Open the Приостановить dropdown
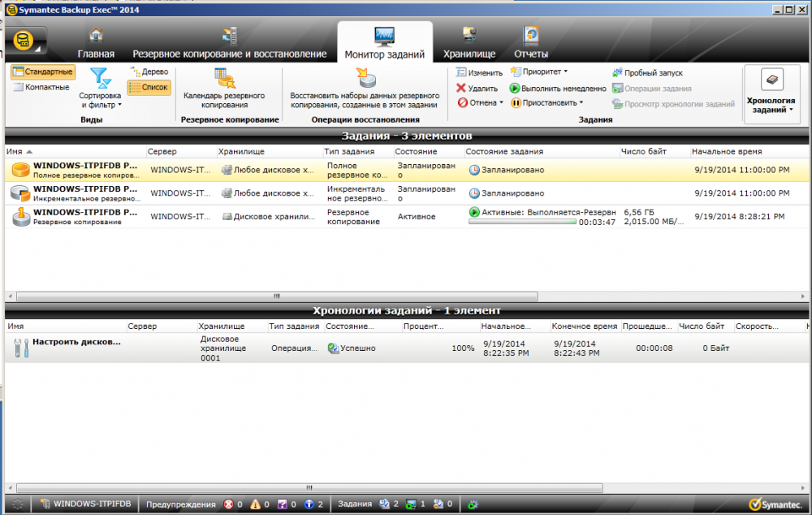This screenshot has height=515, width=812. click(x=546, y=102)
